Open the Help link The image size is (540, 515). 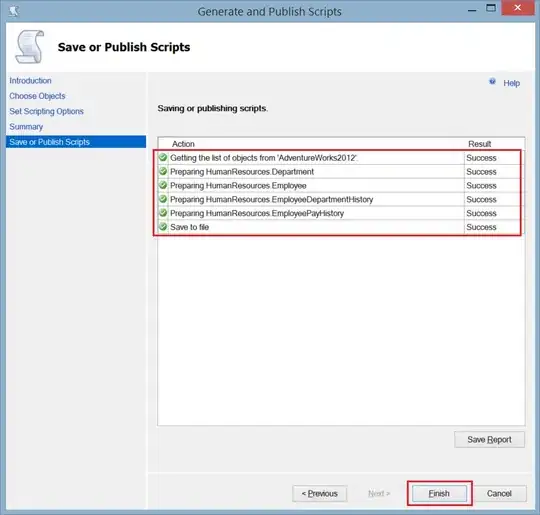pyautogui.click(x=511, y=83)
